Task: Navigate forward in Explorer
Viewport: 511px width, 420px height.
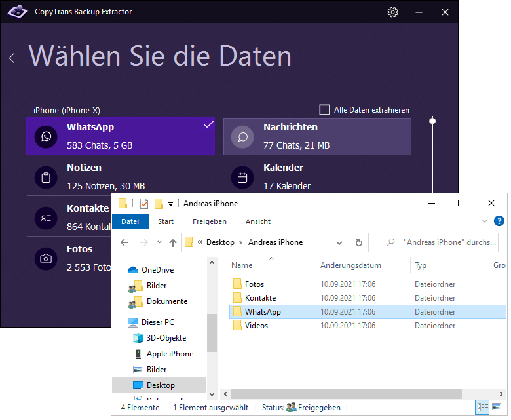Action: (x=143, y=242)
